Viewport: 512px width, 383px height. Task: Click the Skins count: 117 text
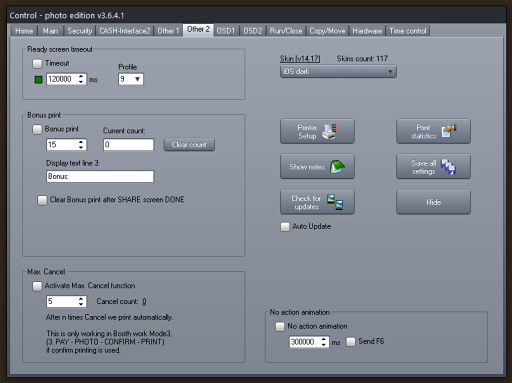[x=362, y=59]
